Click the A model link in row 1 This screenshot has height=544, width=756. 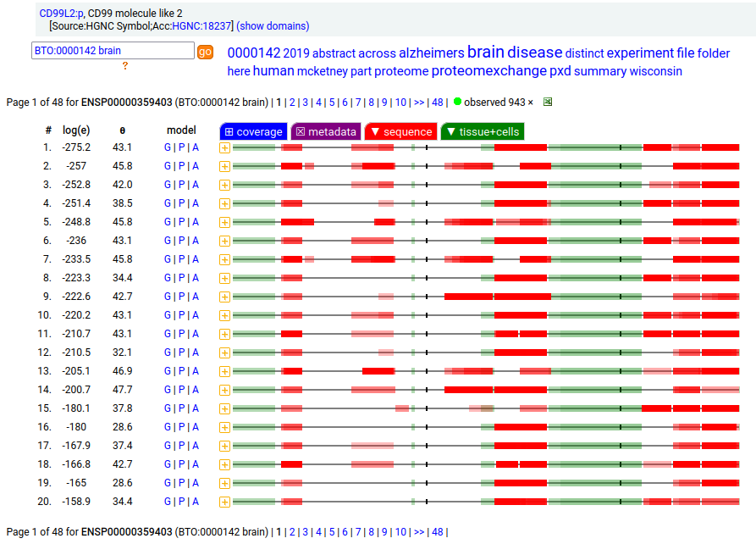tap(196, 147)
